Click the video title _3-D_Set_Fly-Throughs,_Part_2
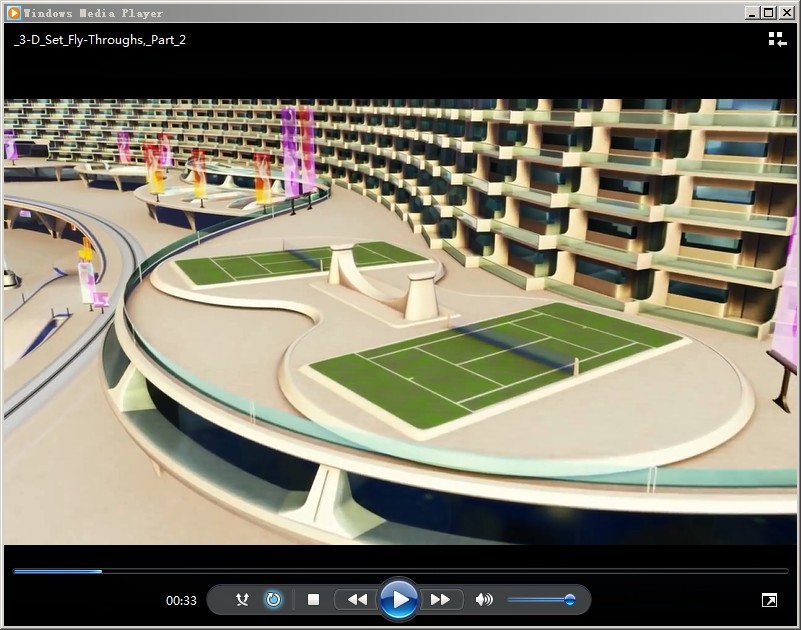The image size is (801, 630). pyautogui.click(x=100, y=40)
